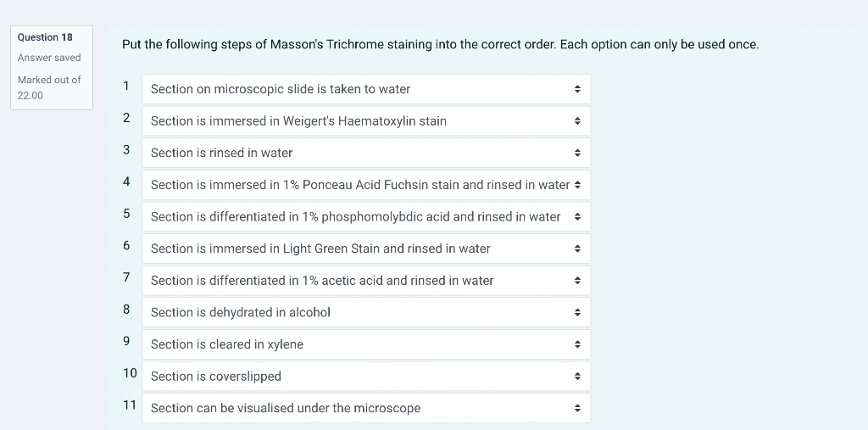Expand the 'Section is rinsed in water' dropdown

click(x=364, y=153)
